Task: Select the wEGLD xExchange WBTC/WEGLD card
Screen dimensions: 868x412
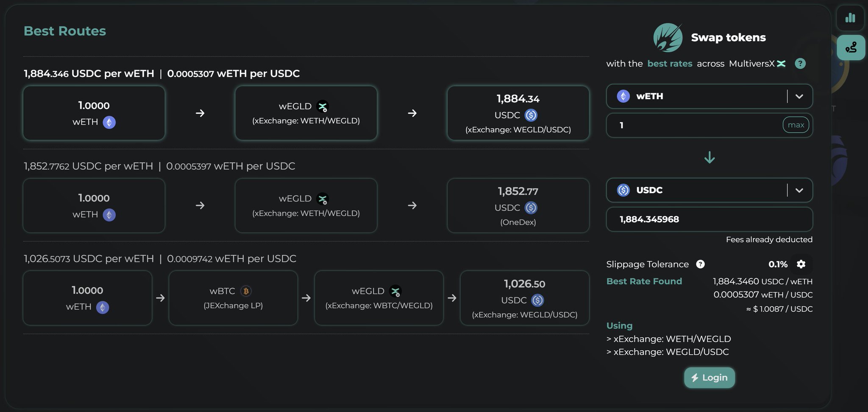Action: (379, 298)
